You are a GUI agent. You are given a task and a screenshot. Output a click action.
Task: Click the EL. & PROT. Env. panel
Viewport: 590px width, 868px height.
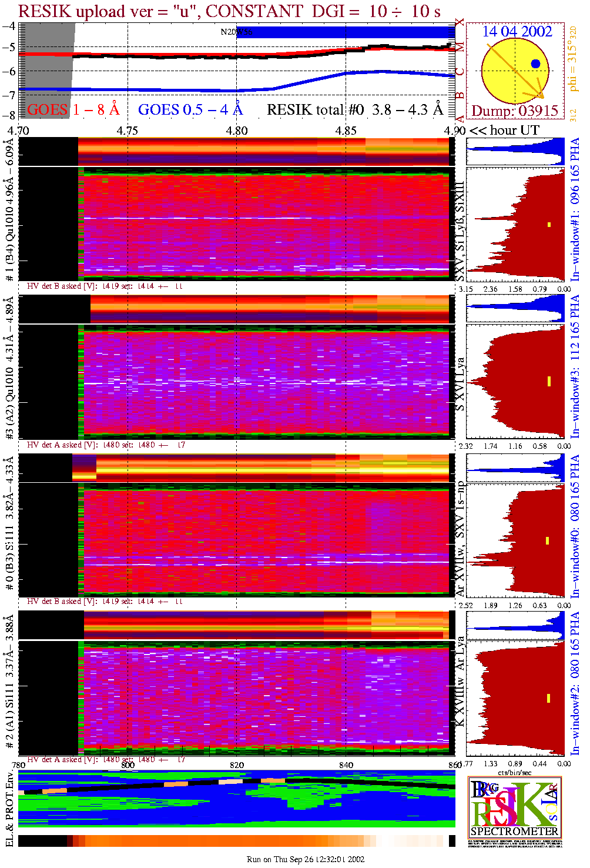pyautogui.click(x=236, y=799)
